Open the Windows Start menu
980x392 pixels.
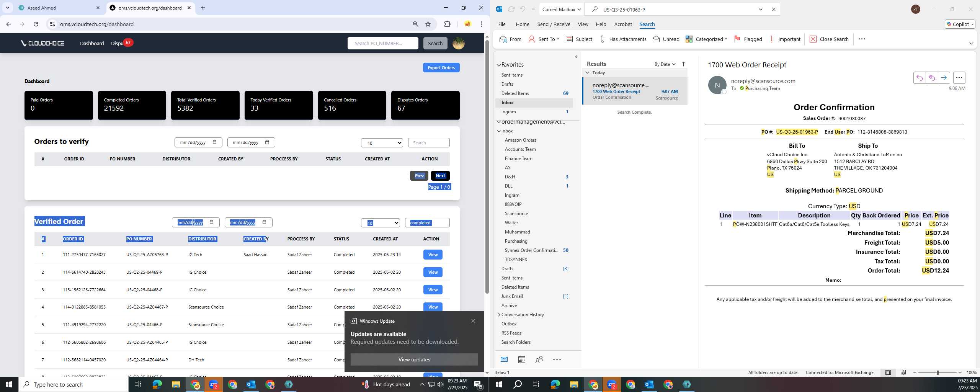click(x=9, y=384)
